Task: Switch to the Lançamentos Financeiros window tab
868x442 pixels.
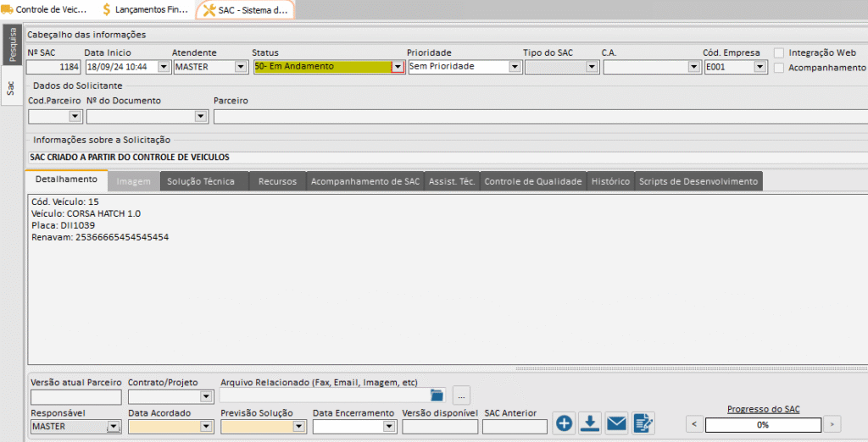Action: click(x=145, y=9)
